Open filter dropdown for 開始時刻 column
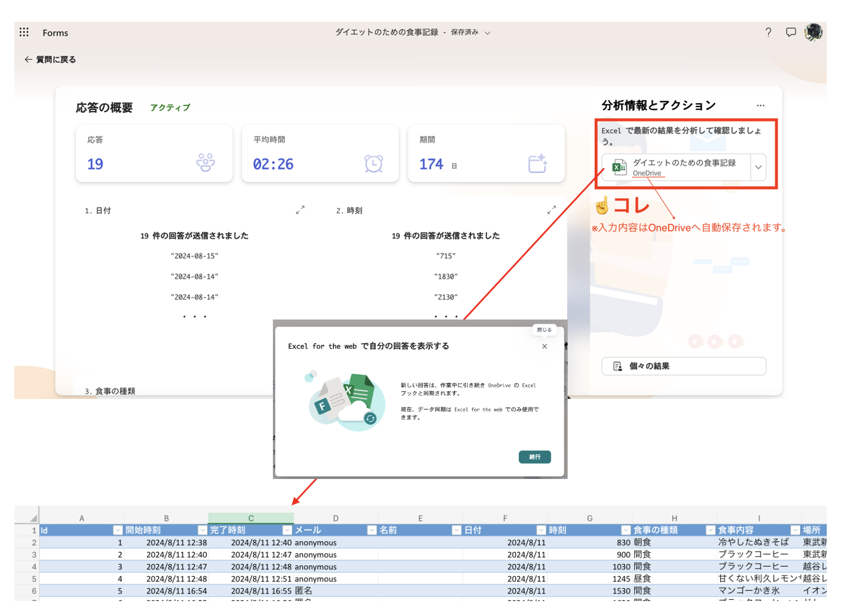Image resolution: width=844 pixels, height=616 pixels. click(x=203, y=530)
